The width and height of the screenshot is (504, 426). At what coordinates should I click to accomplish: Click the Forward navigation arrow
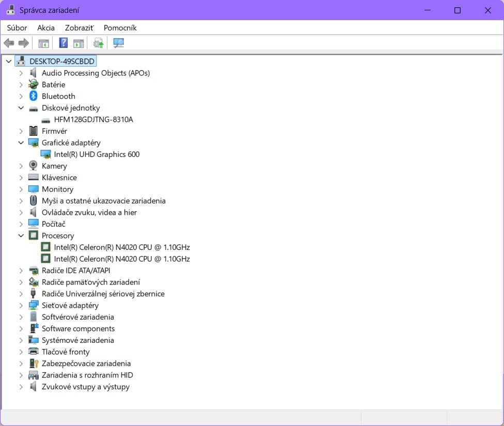point(24,43)
